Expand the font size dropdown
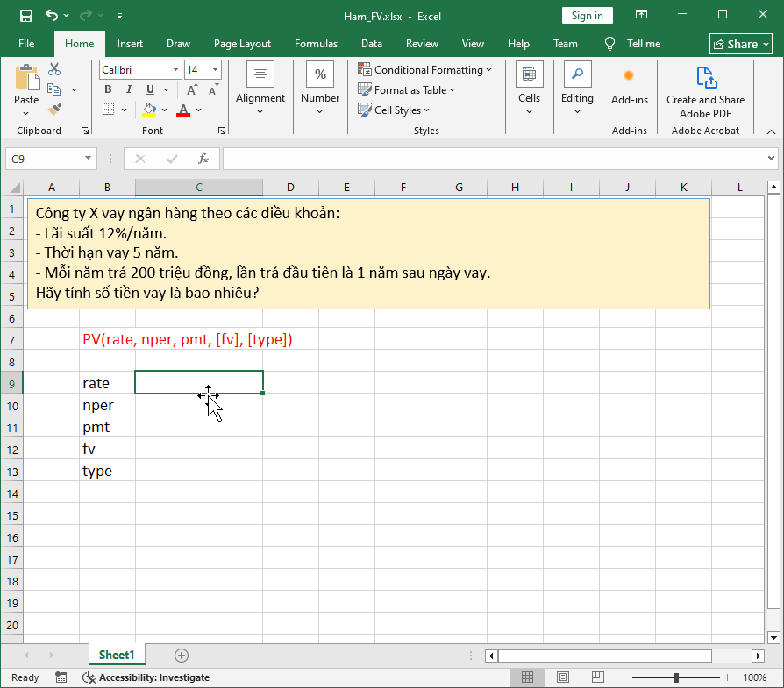Viewport: 784px width, 688px height. coord(213,69)
